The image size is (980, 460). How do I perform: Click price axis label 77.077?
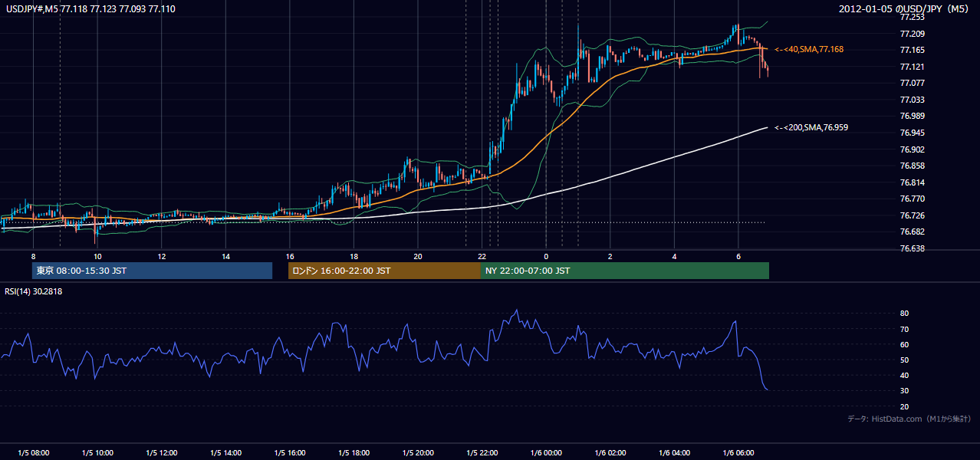[x=913, y=83]
